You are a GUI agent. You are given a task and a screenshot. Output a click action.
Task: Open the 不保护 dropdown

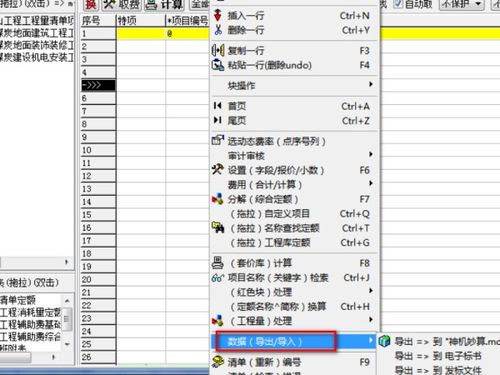[462, 4]
